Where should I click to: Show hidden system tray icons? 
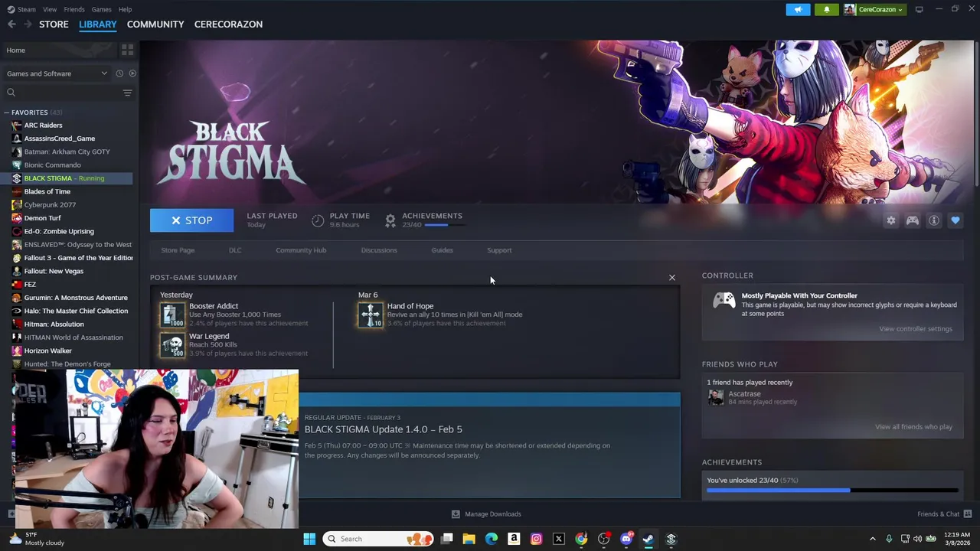(872, 539)
